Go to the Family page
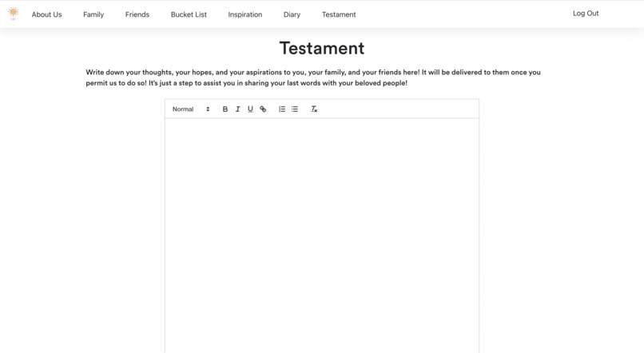The height and width of the screenshot is (353, 644). 93,14
